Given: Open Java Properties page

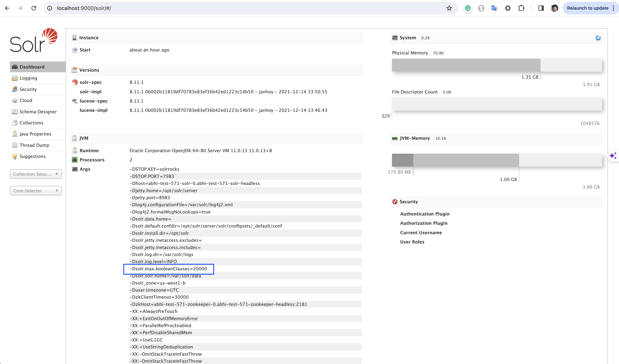Looking at the screenshot, I should pyautogui.click(x=35, y=134).
